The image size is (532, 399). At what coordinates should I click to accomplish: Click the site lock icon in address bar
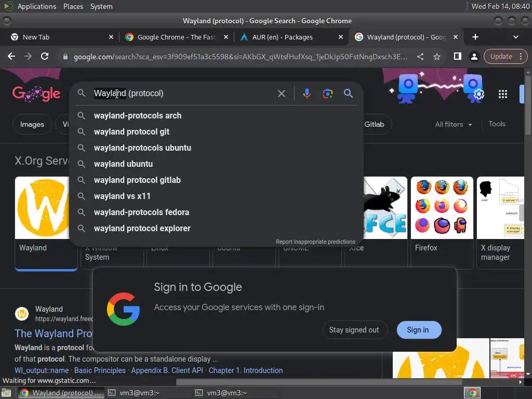(65, 57)
